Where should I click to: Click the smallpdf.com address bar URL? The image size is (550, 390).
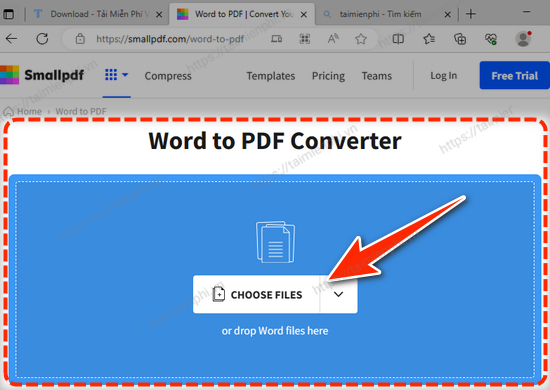click(170, 39)
